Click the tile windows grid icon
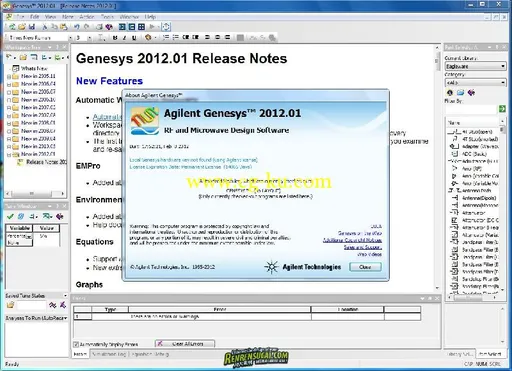 142,27
